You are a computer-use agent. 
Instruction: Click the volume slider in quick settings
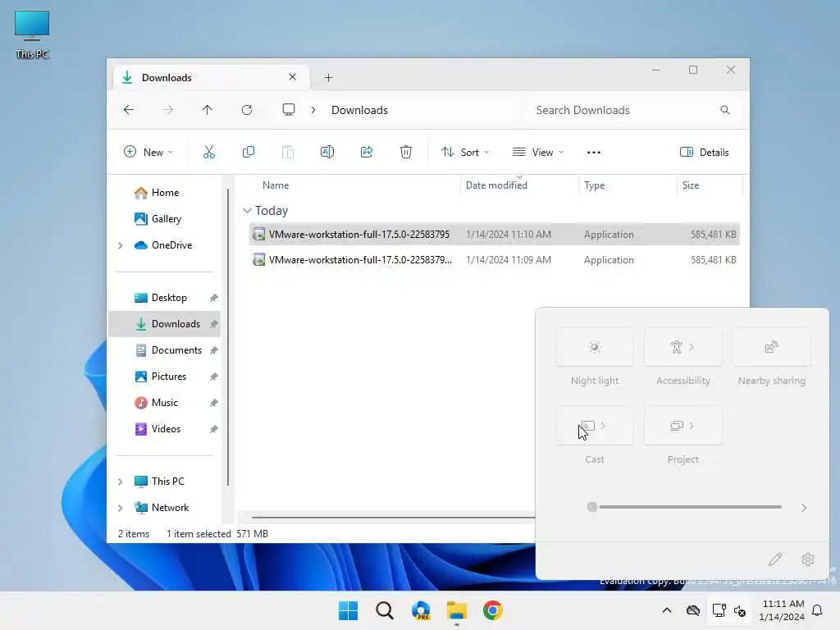tap(684, 507)
